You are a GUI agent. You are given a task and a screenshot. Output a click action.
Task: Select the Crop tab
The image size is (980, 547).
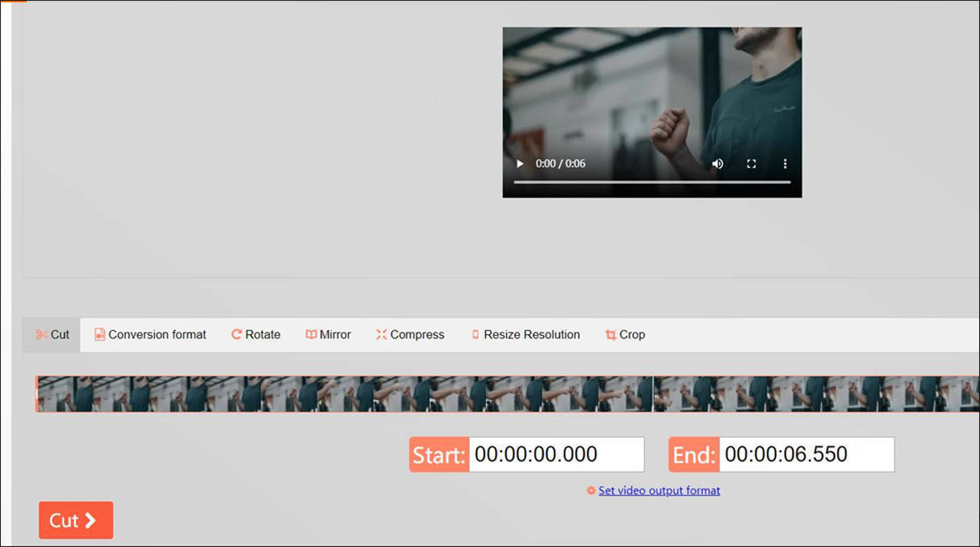pyautogui.click(x=625, y=335)
